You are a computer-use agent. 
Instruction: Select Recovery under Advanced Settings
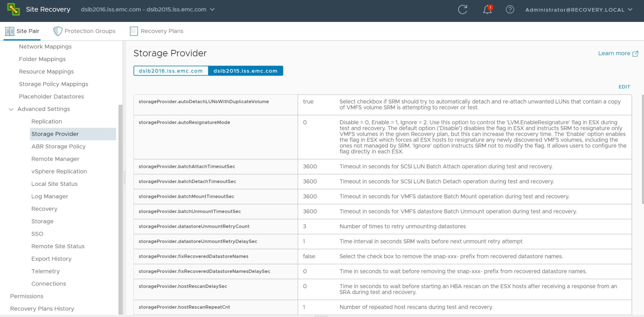[44, 209]
